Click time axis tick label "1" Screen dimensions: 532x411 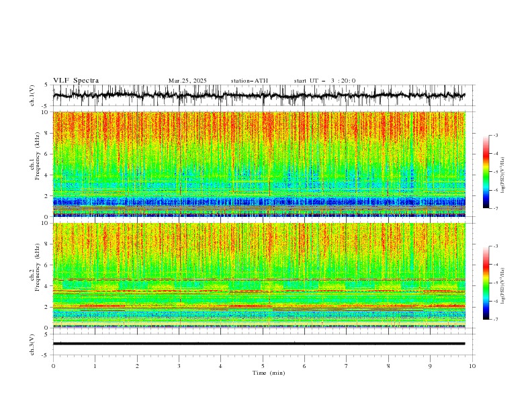[95, 366]
